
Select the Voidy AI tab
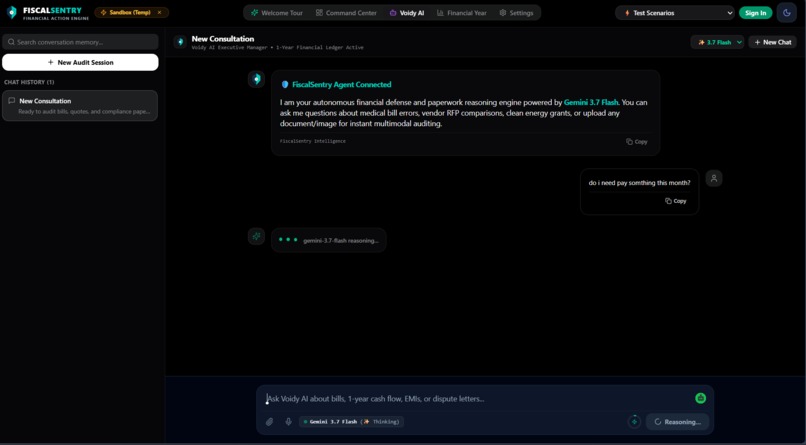pyautogui.click(x=407, y=13)
